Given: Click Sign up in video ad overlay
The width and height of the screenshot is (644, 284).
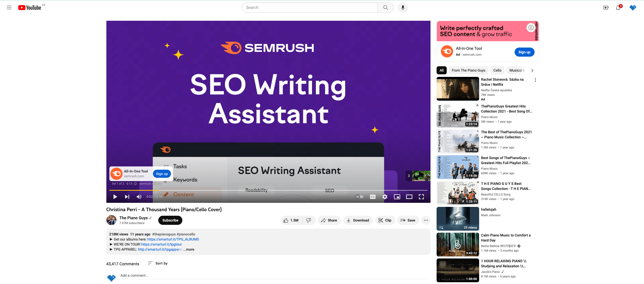Looking at the screenshot, I should (162, 174).
